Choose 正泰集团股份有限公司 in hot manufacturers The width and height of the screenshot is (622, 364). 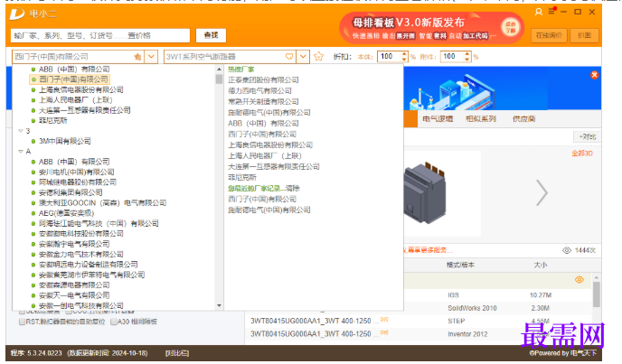[263, 80]
